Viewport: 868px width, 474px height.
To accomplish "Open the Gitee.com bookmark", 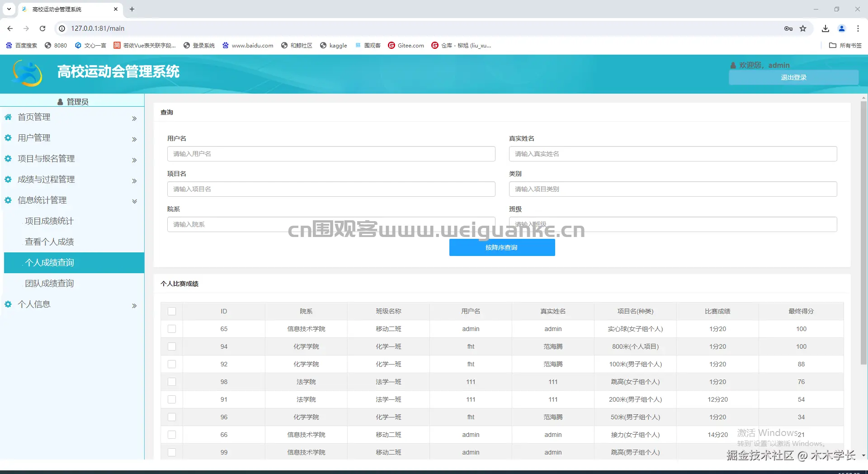I will pos(406,45).
